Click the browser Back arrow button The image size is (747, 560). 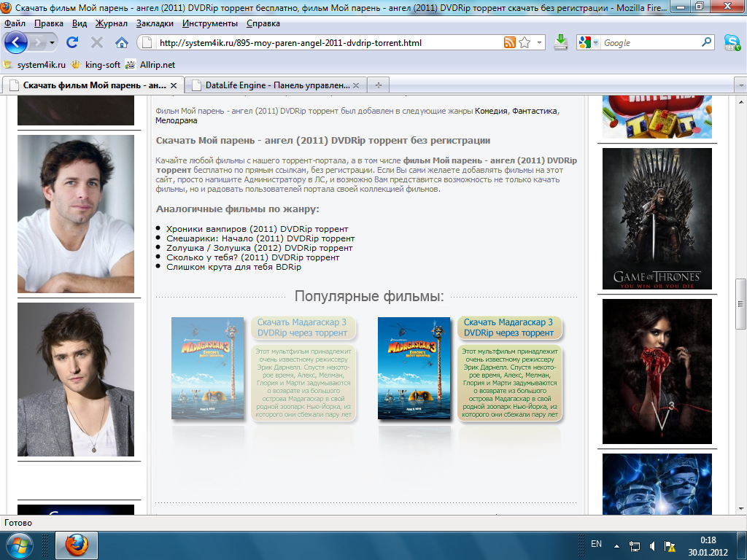coord(16,43)
